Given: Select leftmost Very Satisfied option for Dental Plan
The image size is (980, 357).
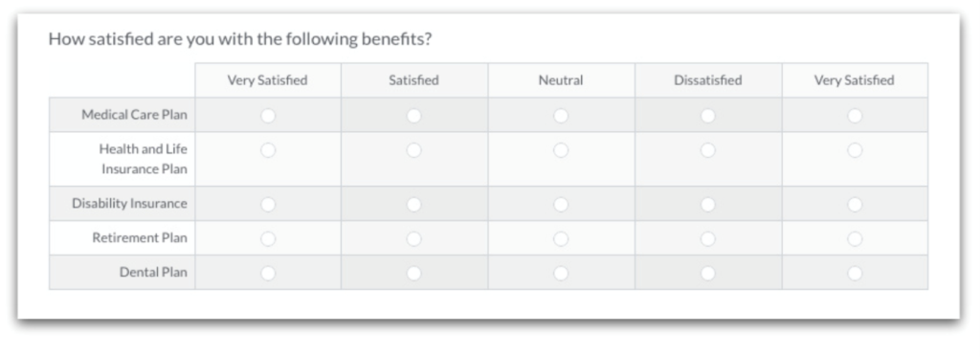Looking at the screenshot, I should 268,273.
